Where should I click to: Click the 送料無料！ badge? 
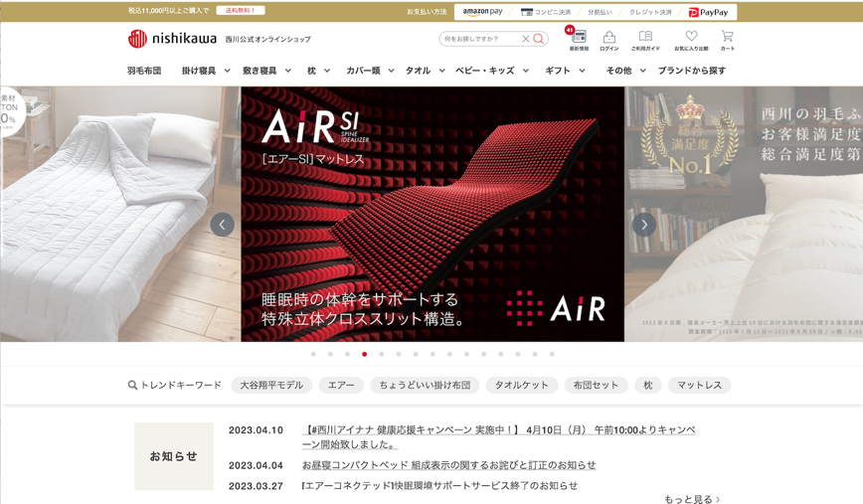(x=240, y=11)
